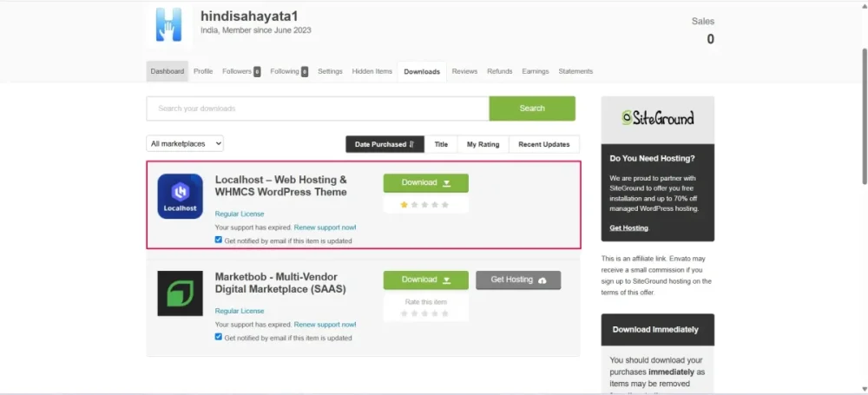This screenshot has width=868, height=395.
Task: Open the All marketplaces dropdown
Action: tap(185, 143)
